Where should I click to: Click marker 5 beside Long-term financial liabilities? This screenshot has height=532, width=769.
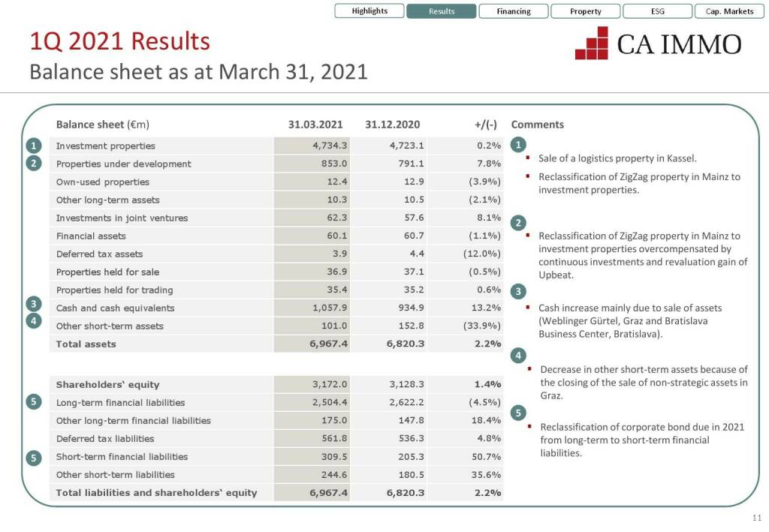(x=33, y=402)
